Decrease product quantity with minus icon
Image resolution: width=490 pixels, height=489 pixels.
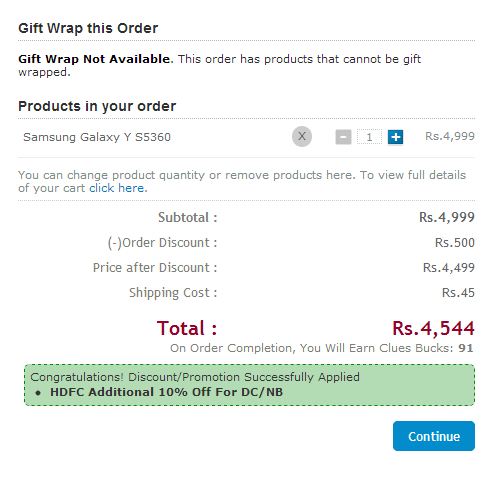[343, 137]
